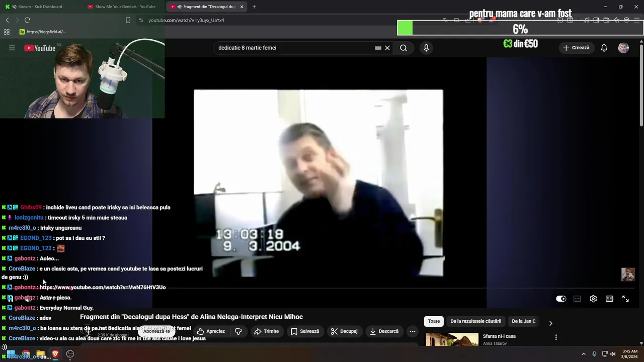Click the Apreciez like button
This screenshot has height=362, width=644.
click(211, 331)
